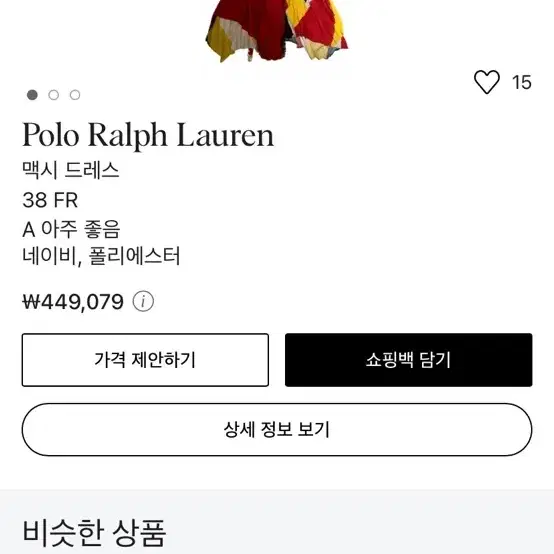Tap the A 아주 좋음 condition label
The image size is (554, 554).
(x=71, y=229)
